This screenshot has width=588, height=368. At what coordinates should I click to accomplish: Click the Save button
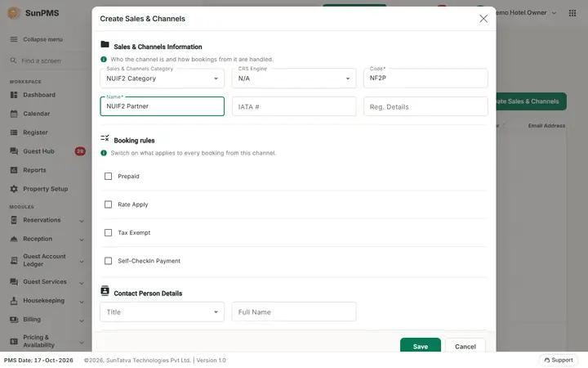[421, 345]
